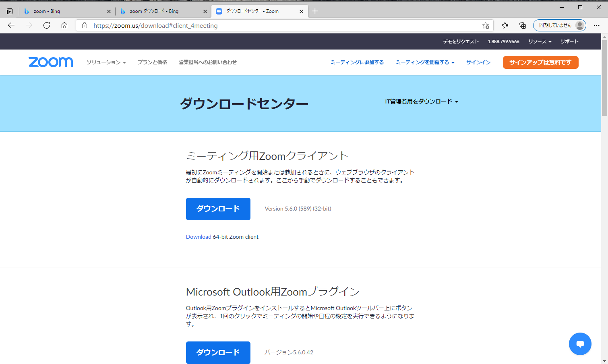Click the scrollbar down arrow

pos(604,361)
